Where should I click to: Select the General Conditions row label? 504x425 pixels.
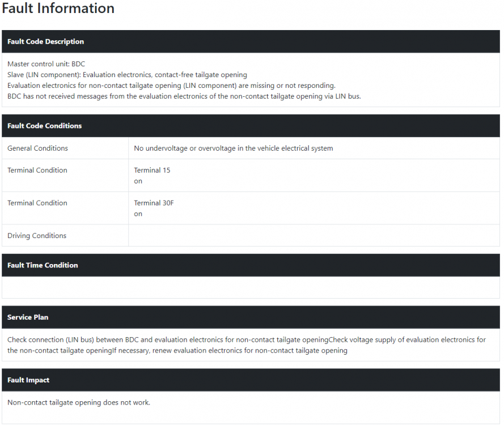[x=37, y=148]
